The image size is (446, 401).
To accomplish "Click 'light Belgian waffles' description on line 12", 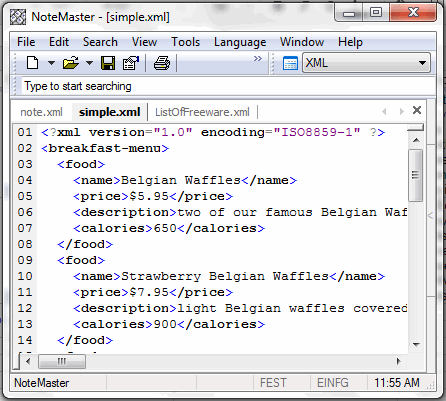I will tap(261, 308).
